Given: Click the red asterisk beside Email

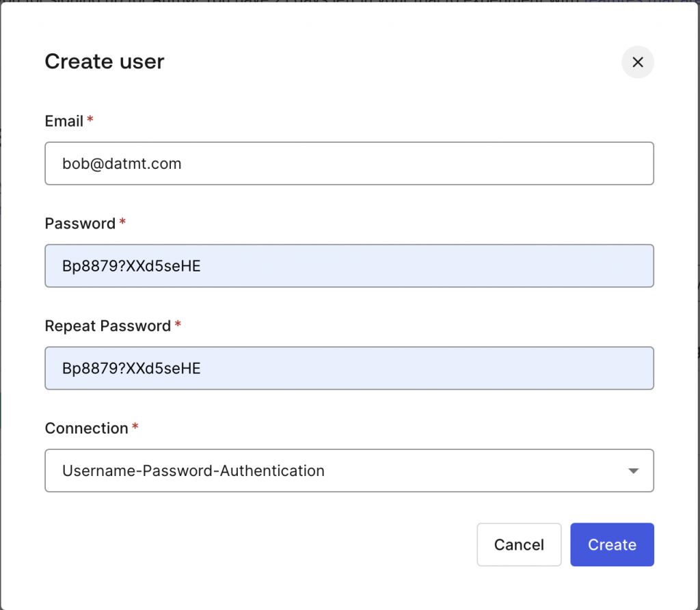Looking at the screenshot, I should [90, 120].
